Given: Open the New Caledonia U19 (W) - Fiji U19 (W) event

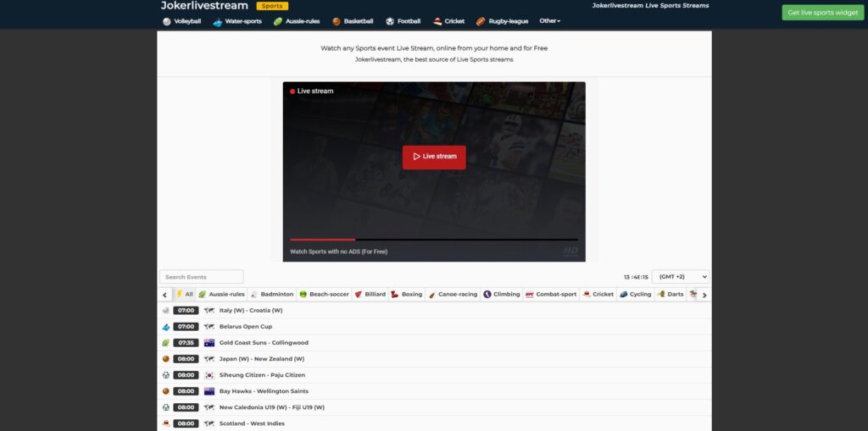Looking at the screenshot, I should tap(272, 407).
